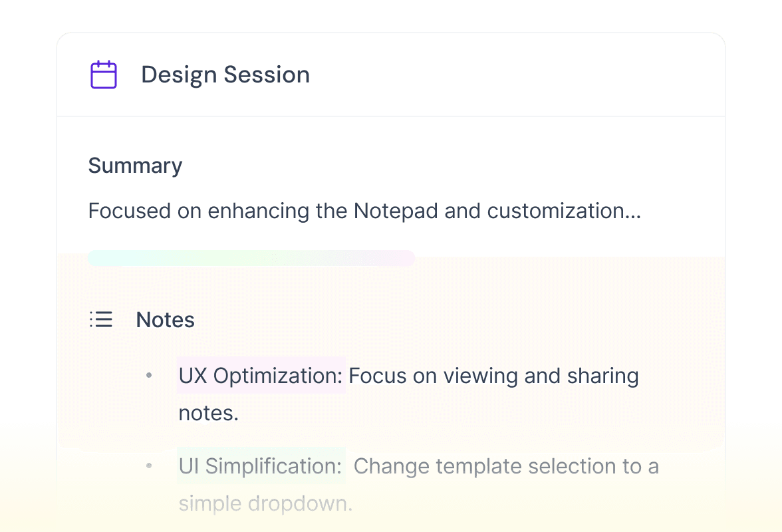This screenshot has height=532, width=782.
Task: Click the Notes list icon
Action: point(101,320)
